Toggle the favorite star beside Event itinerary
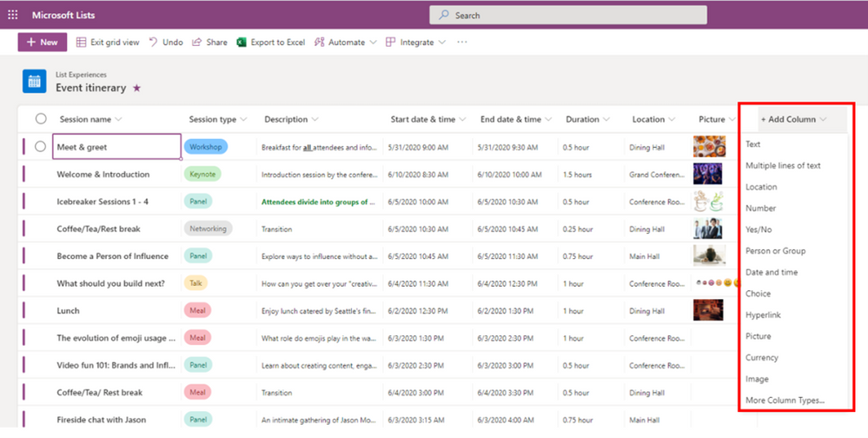The image size is (868, 438). [136, 89]
